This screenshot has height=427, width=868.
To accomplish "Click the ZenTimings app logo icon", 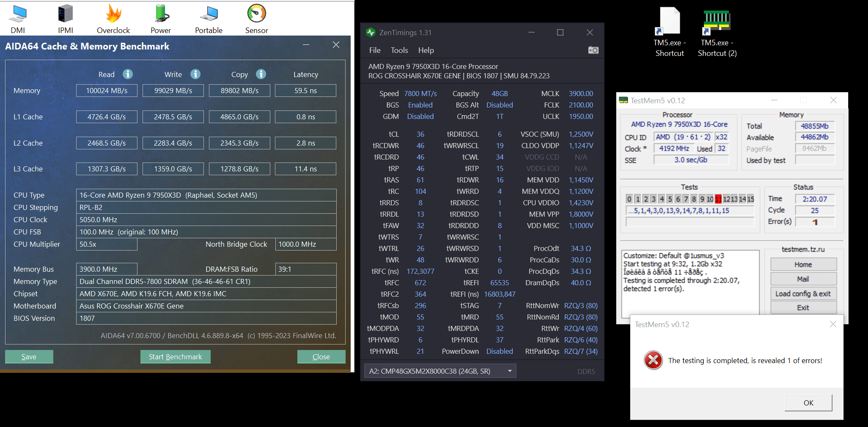I will click(371, 33).
